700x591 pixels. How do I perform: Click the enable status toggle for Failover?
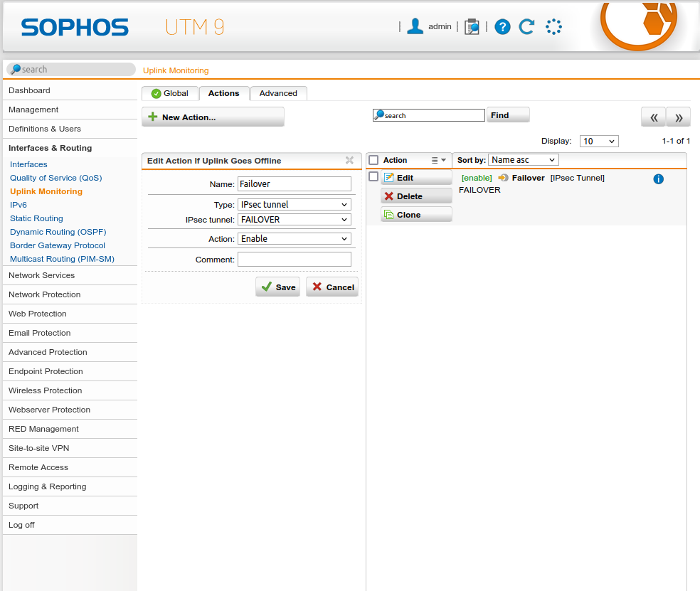(477, 178)
